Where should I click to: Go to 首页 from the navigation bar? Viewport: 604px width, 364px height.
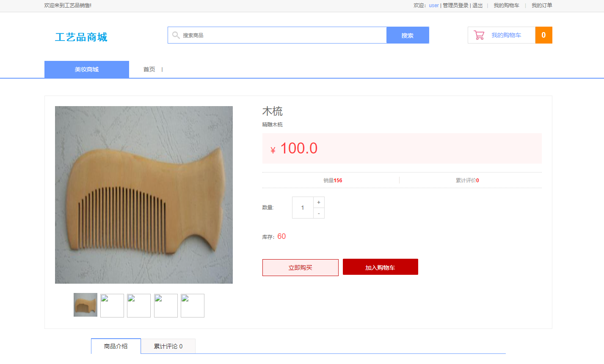[x=149, y=69]
